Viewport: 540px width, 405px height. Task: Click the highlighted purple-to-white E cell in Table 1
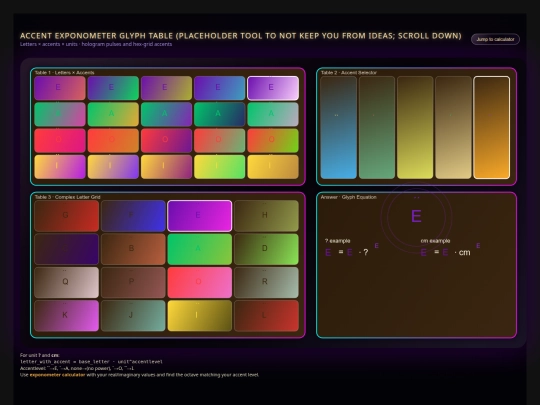tap(273, 88)
